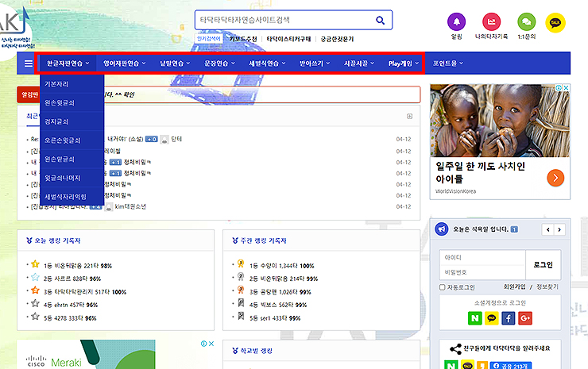Expand the 포인트몰 menu

coord(447,63)
